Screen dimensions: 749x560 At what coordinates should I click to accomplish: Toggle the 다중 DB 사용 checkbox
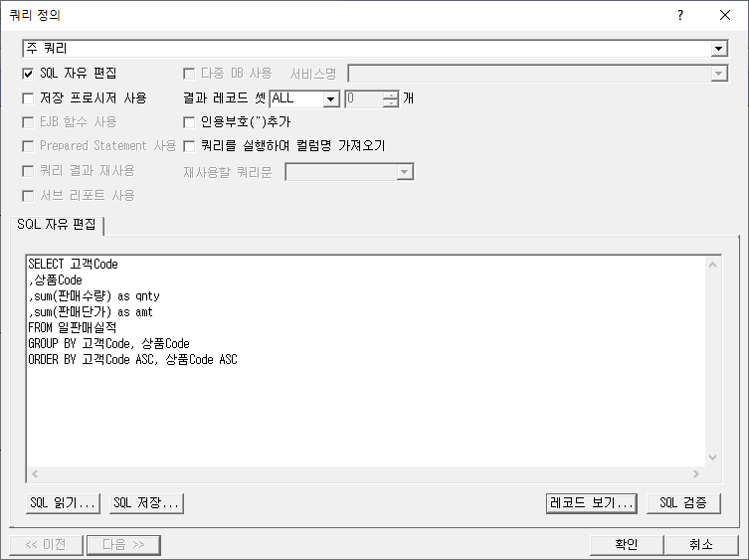tap(189, 74)
